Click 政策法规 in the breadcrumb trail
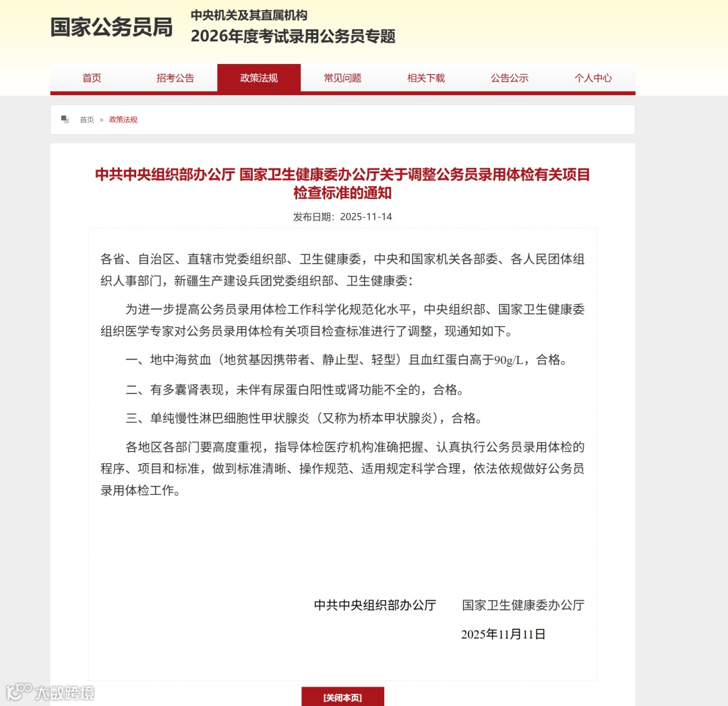This screenshot has width=728, height=706. [x=123, y=119]
